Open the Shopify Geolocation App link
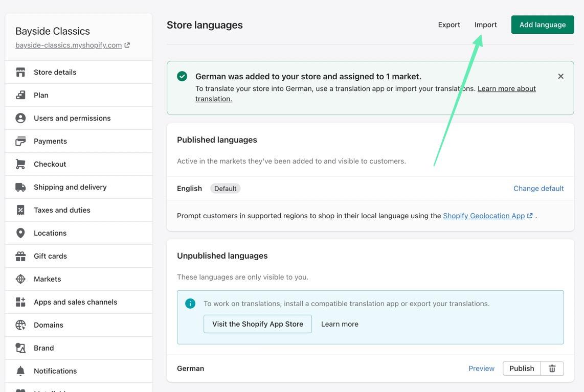584x392 pixels. [x=484, y=216]
